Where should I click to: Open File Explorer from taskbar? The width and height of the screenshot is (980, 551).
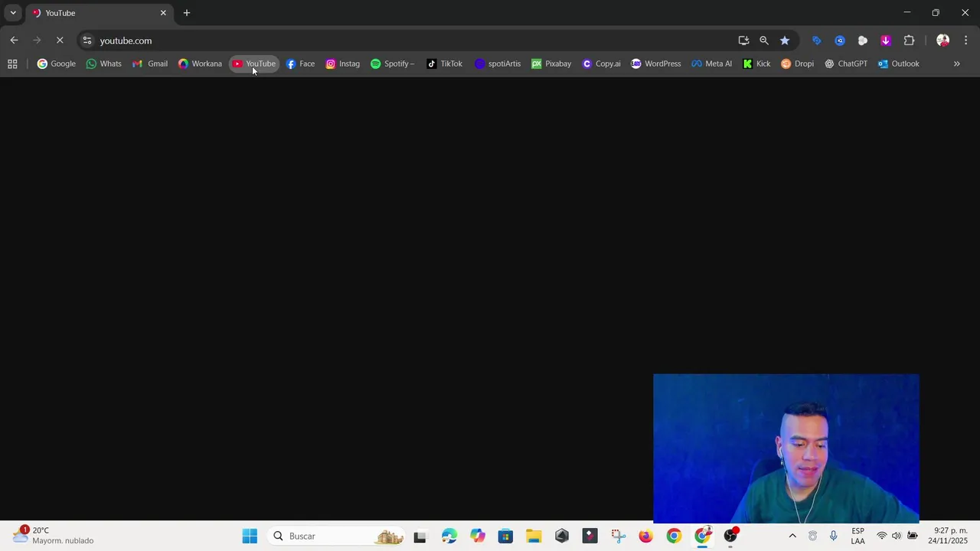tap(534, 536)
